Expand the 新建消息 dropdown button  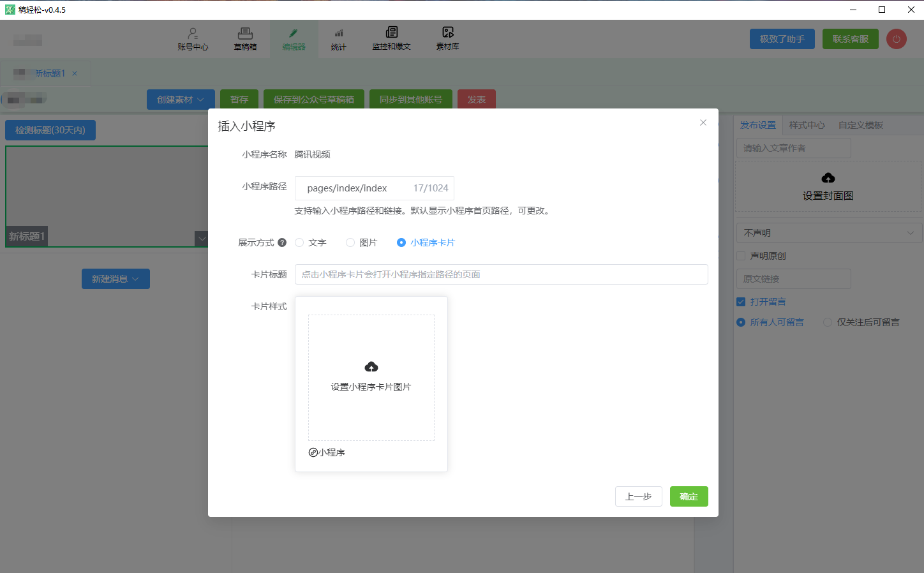pos(115,279)
